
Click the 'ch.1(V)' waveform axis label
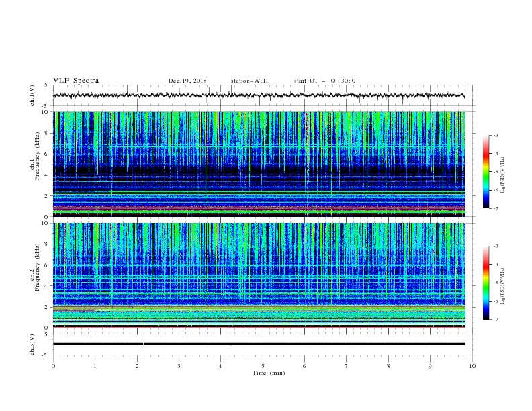tap(32, 95)
